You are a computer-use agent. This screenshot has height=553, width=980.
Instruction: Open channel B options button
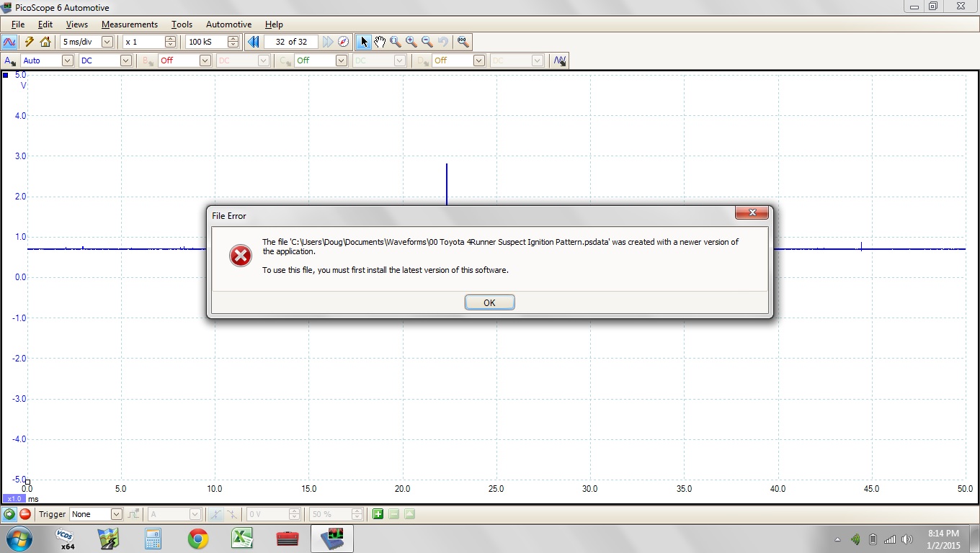coord(148,60)
